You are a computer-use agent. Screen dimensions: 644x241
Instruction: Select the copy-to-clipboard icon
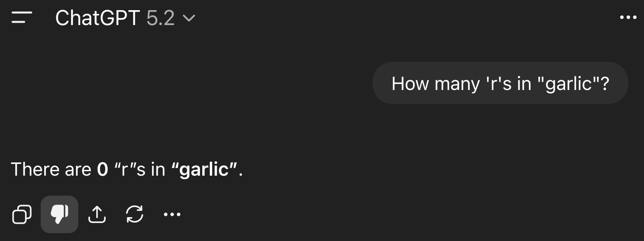[22, 214]
